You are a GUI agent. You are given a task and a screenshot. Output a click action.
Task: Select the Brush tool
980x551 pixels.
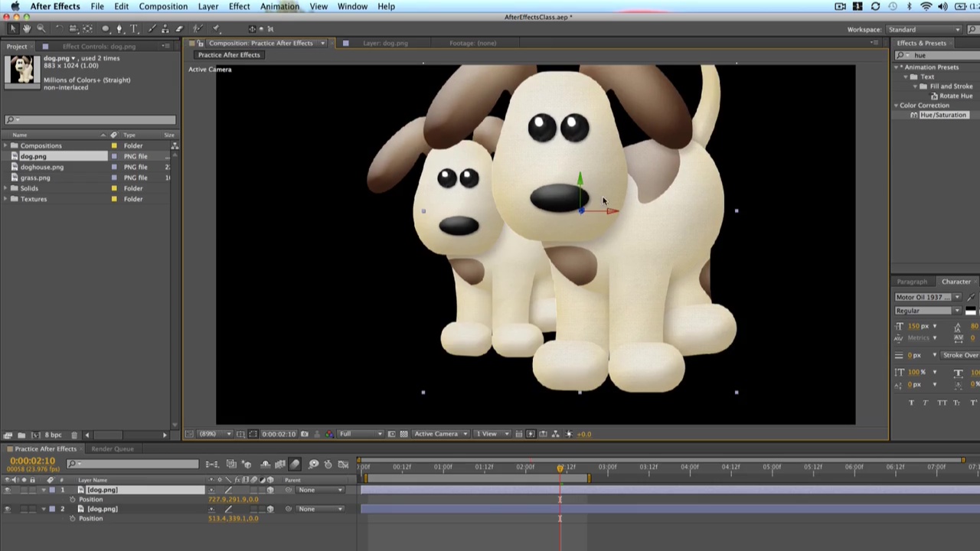pyautogui.click(x=152, y=29)
